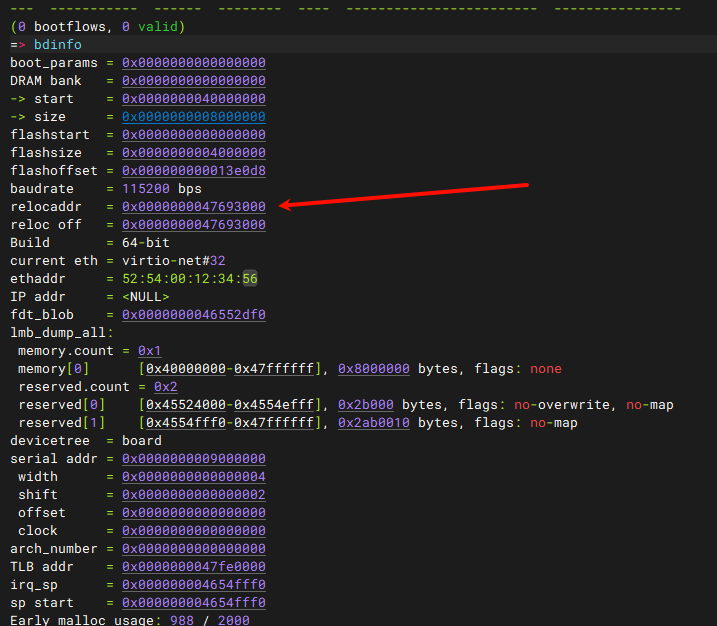The image size is (717, 626).
Task: Click the TLB addr value 0x0000000047fe0000
Action: (194, 567)
